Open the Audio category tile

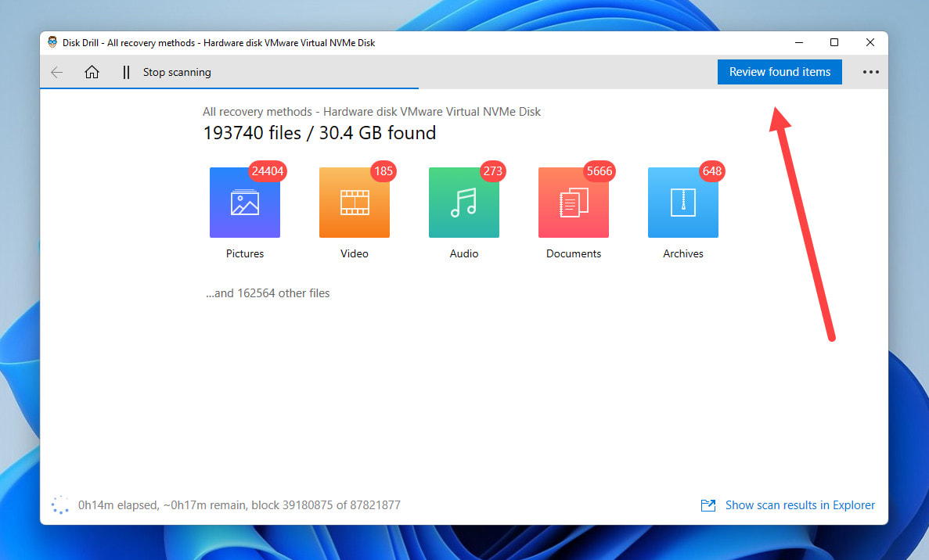(464, 203)
